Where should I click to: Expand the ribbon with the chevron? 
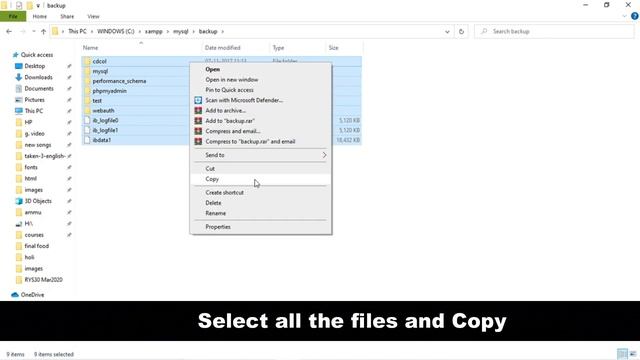624,16
